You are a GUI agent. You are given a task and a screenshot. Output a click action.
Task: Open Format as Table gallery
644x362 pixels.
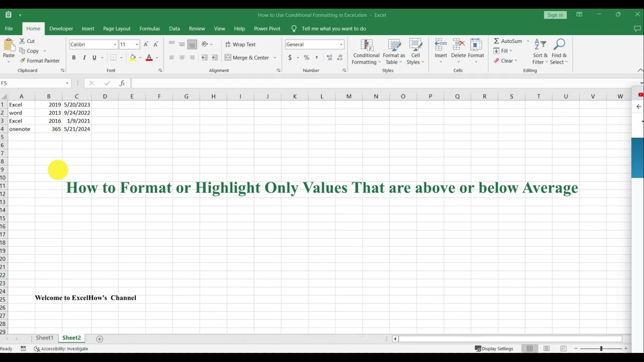click(x=394, y=52)
